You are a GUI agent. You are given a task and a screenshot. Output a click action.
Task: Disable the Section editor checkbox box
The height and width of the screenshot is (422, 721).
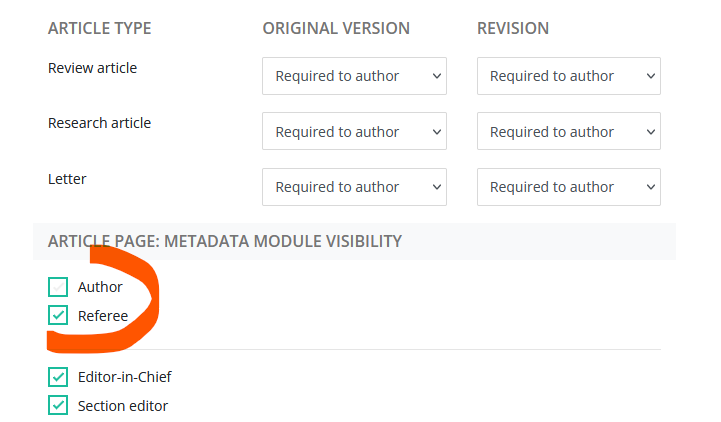(58, 406)
